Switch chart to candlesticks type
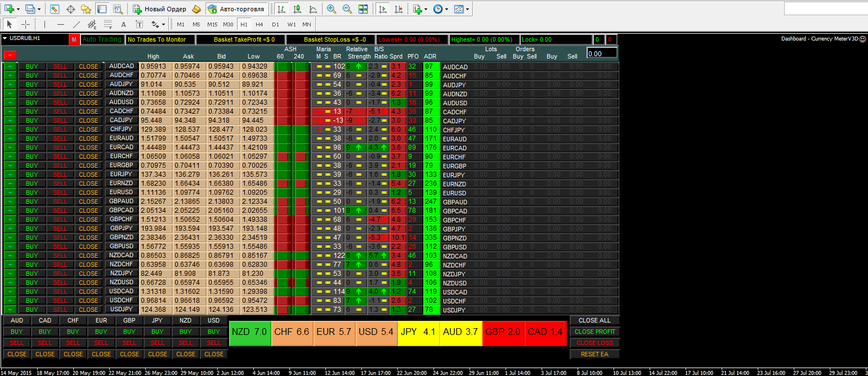This screenshot has height=376, width=868. point(297,9)
